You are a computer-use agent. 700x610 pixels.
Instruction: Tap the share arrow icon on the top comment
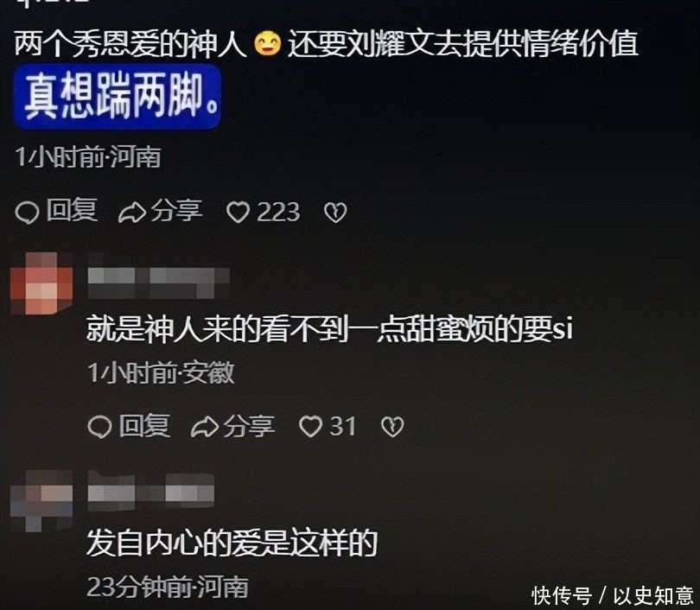[132, 213]
